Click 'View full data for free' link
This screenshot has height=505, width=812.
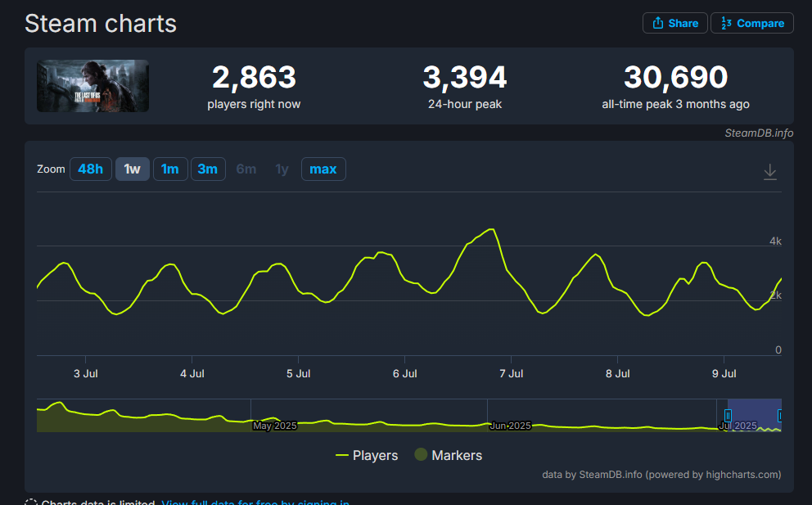click(255, 502)
